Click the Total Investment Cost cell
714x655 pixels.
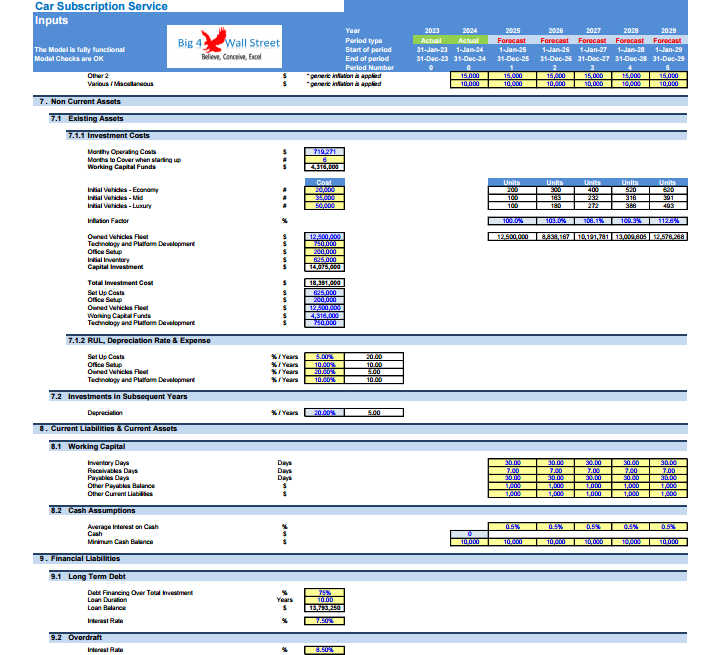324,283
